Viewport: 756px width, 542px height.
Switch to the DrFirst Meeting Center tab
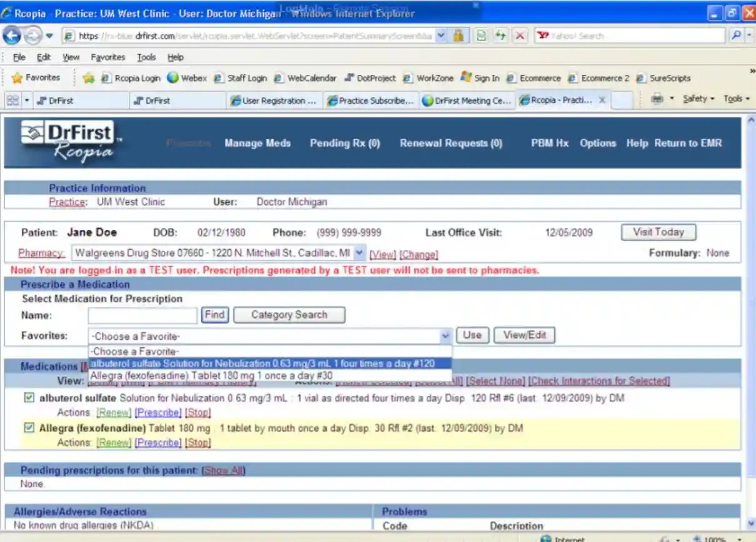pyautogui.click(x=466, y=100)
